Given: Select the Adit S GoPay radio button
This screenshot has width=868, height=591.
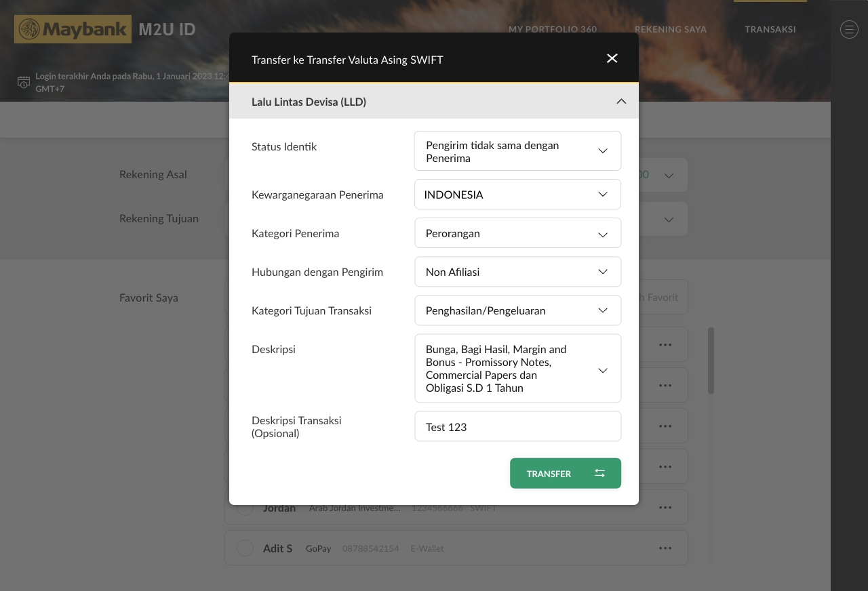Looking at the screenshot, I should click(245, 548).
